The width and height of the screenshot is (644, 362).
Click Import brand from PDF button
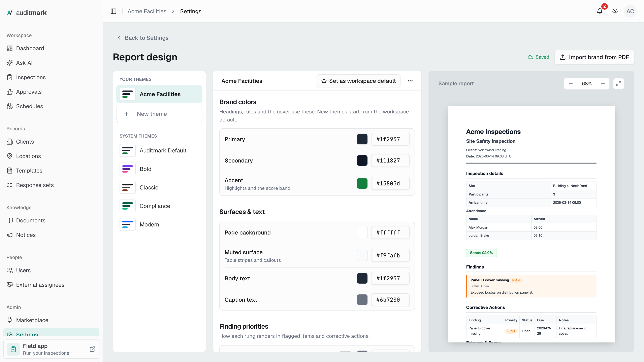click(594, 57)
